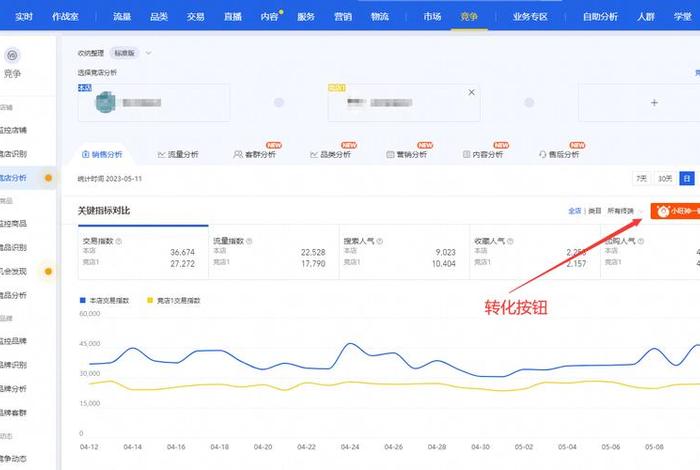Open 品类 in the top navigation
The height and width of the screenshot is (470, 700).
coord(159,17)
